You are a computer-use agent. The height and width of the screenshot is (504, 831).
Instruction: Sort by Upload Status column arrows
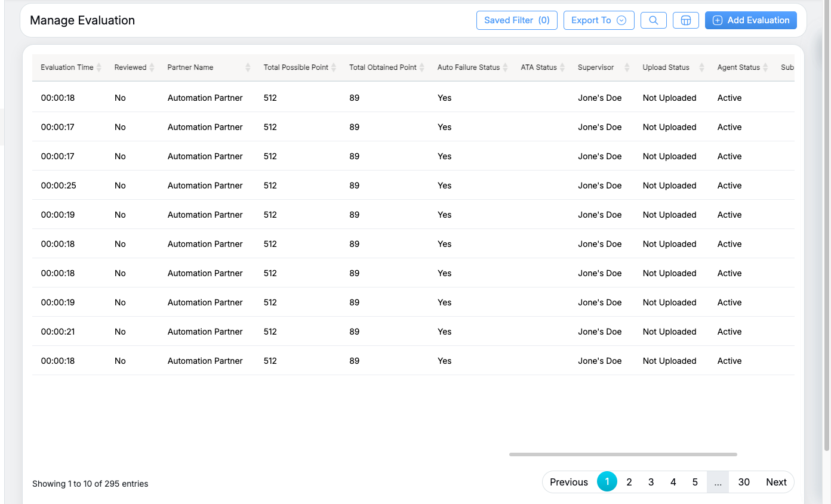702,67
